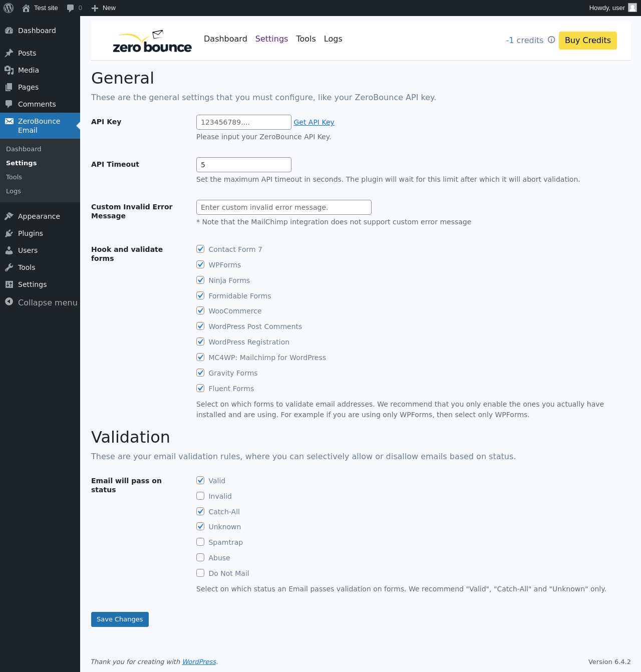This screenshot has height=672, width=641.
Task: Check the Invalid status checkbox
Action: click(200, 496)
